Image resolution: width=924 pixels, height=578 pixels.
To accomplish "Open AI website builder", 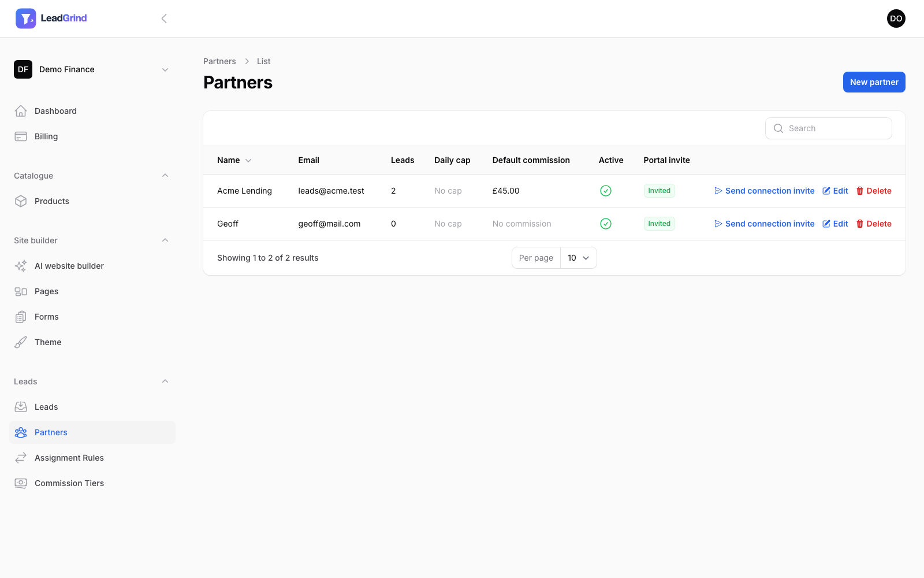I will (x=92, y=266).
